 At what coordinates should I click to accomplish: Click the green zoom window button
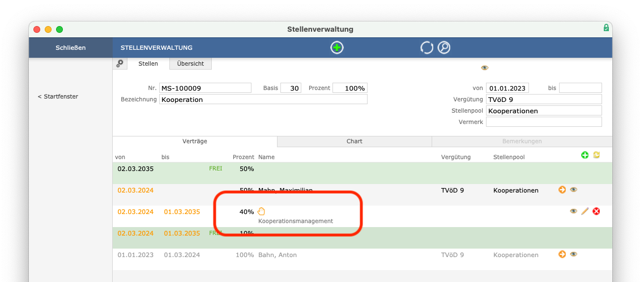click(59, 29)
